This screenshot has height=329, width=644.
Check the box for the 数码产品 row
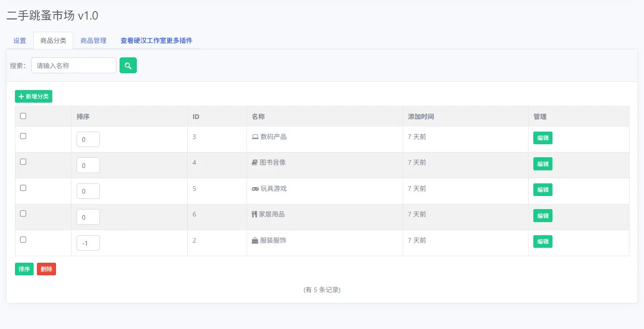tap(23, 136)
